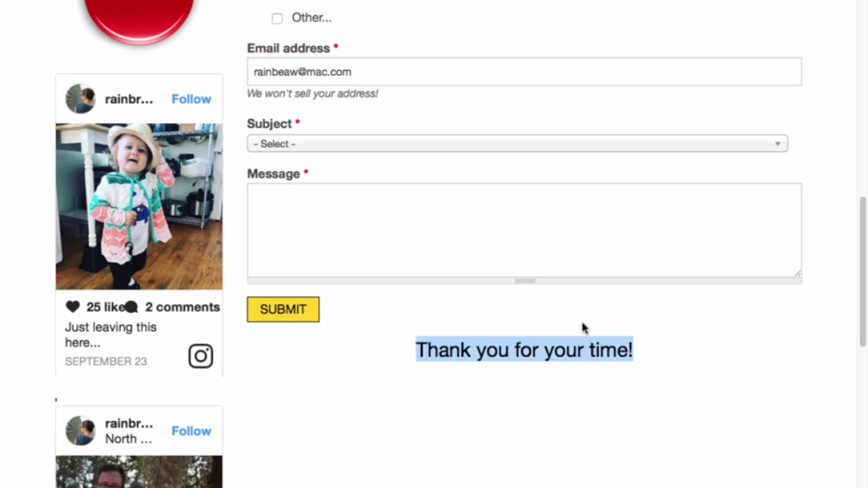Click inside the Message text area
The height and width of the screenshot is (488, 868).
click(524, 230)
